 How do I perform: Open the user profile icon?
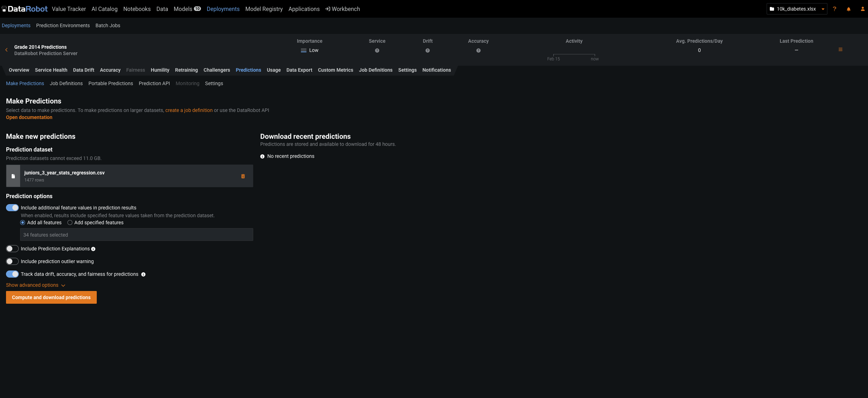(x=862, y=9)
